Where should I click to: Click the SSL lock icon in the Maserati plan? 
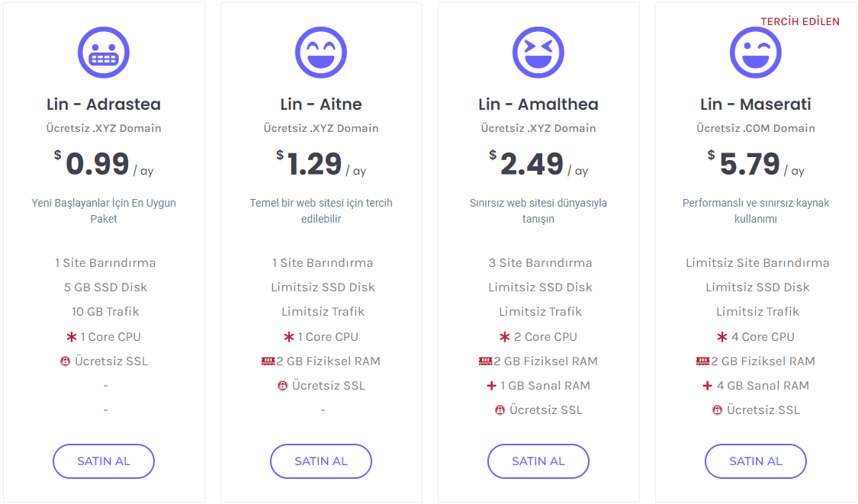coord(717,410)
